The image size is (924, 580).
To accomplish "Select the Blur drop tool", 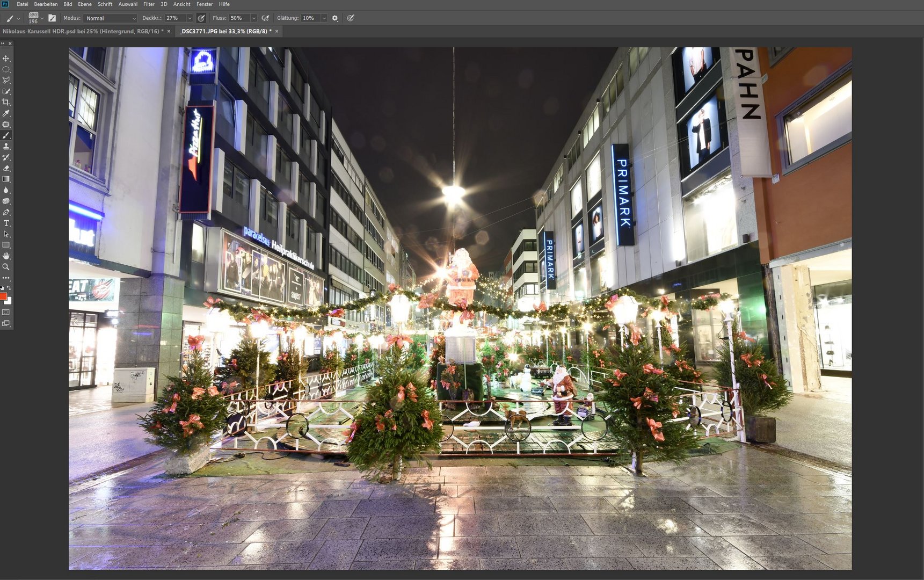I will pyautogui.click(x=6, y=190).
